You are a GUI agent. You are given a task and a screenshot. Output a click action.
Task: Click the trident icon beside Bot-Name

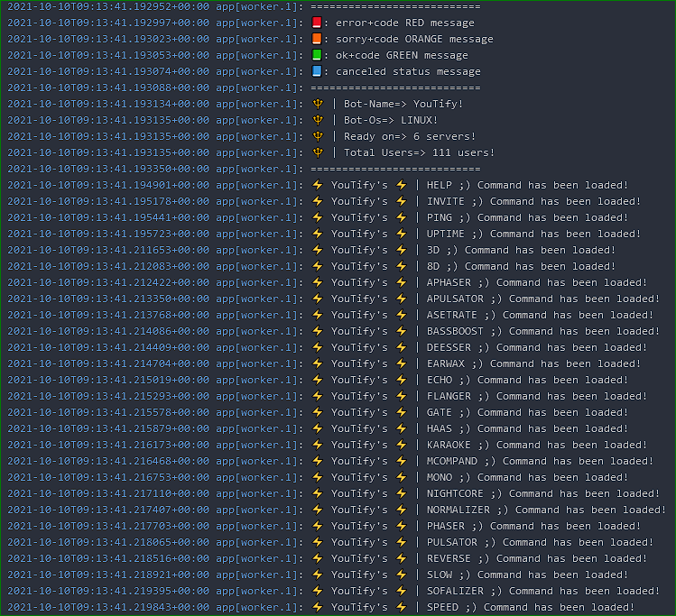[318, 104]
